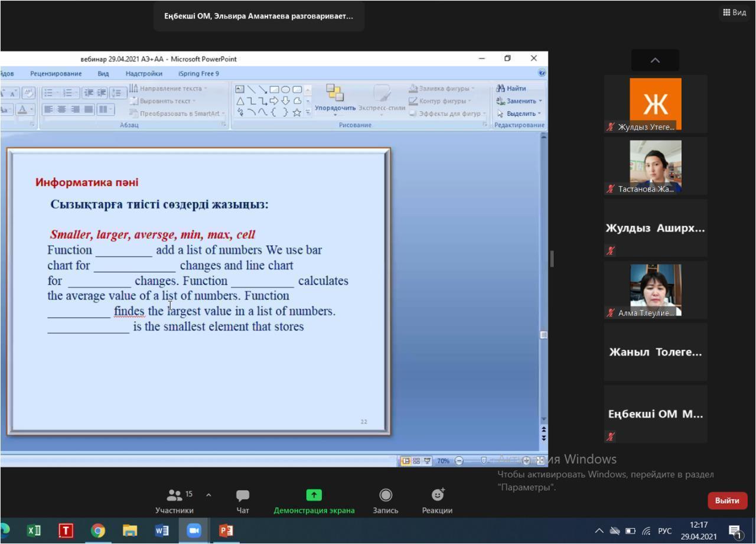Open the Упорядочить arrange tool

pyautogui.click(x=335, y=97)
